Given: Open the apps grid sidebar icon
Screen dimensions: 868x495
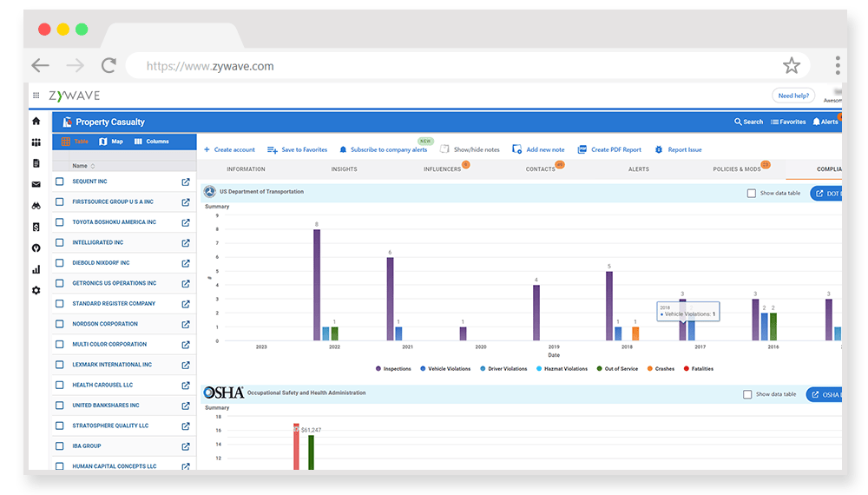Looking at the screenshot, I should pos(36,142).
